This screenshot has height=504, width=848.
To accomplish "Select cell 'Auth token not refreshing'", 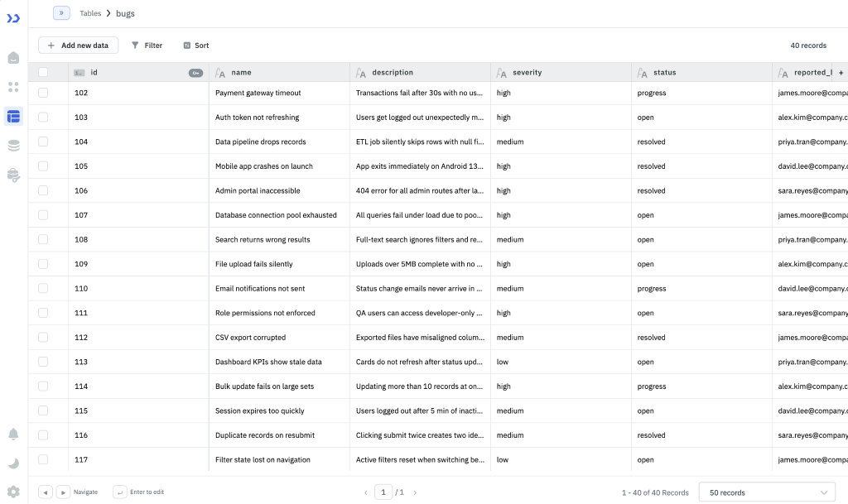I will click(279, 118).
